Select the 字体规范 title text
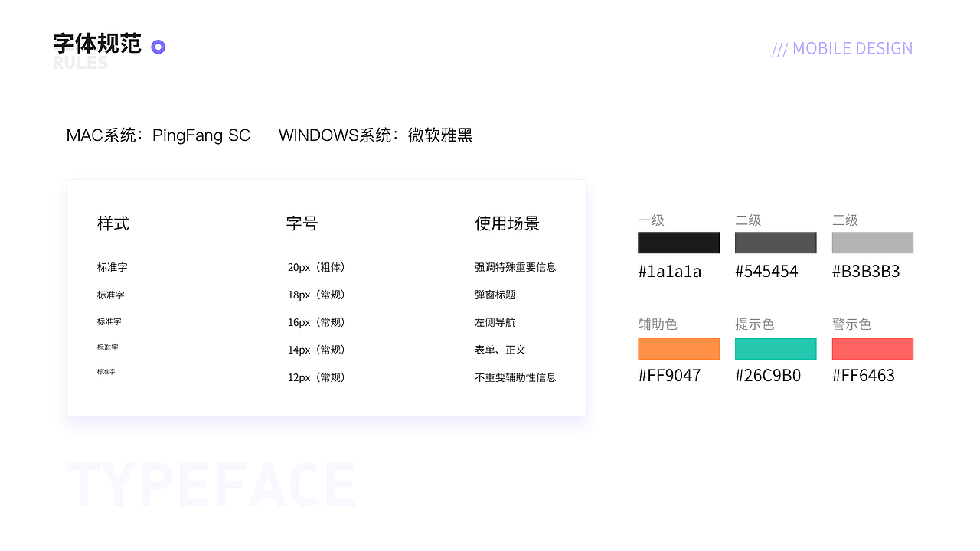The image size is (980, 551). [x=96, y=44]
